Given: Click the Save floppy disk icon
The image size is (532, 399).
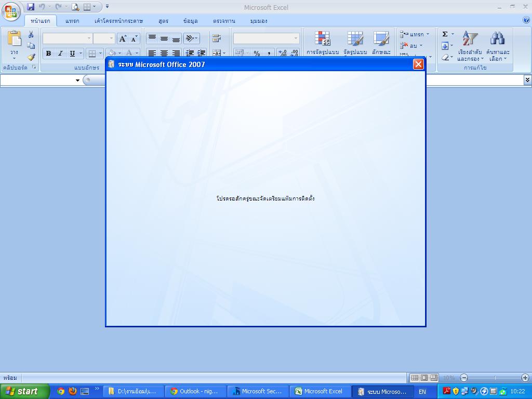Looking at the screenshot, I should pyautogui.click(x=31, y=6).
